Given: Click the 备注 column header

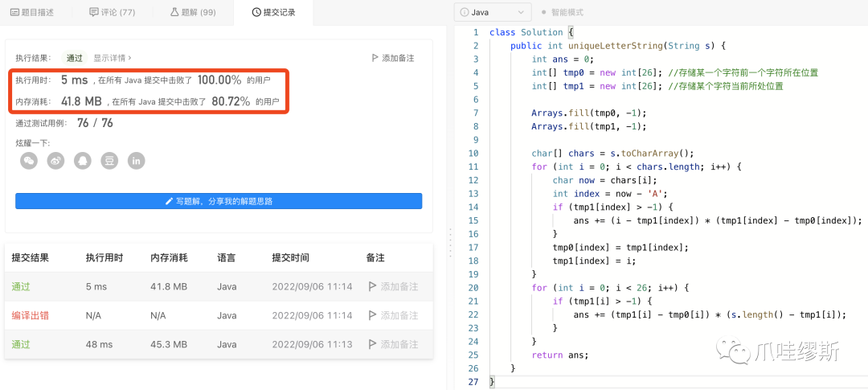Looking at the screenshot, I should (375, 257).
